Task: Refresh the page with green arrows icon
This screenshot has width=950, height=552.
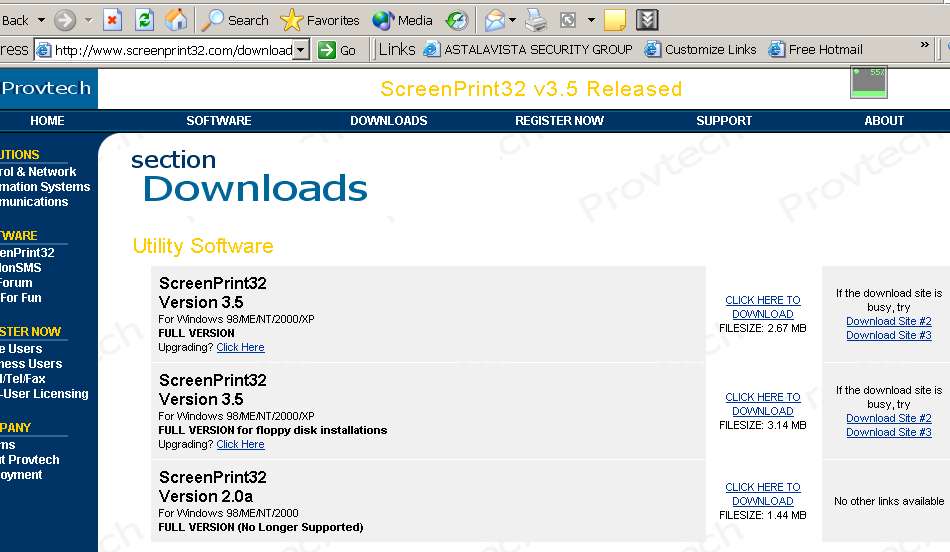Action: [x=144, y=21]
